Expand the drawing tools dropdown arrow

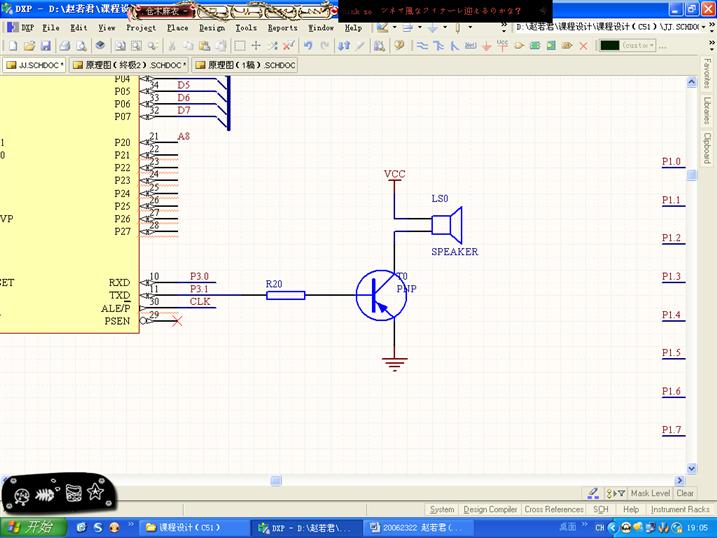pyautogui.click(x=394, y=27)
